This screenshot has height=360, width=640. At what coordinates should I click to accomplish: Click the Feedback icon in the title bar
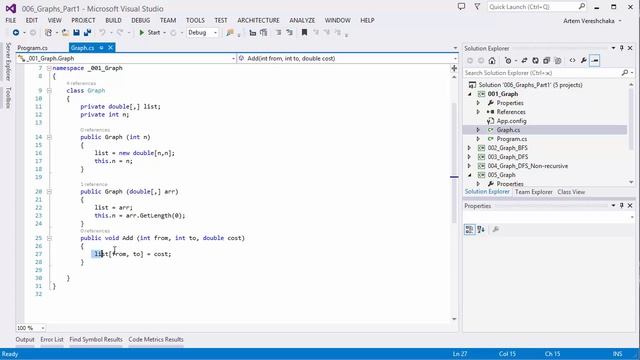(461, 7)
